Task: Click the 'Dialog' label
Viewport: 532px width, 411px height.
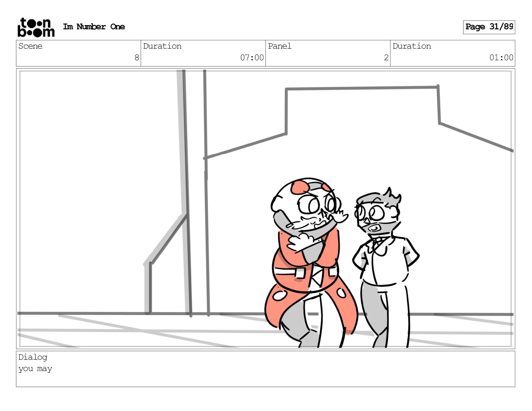Action: 33,357
